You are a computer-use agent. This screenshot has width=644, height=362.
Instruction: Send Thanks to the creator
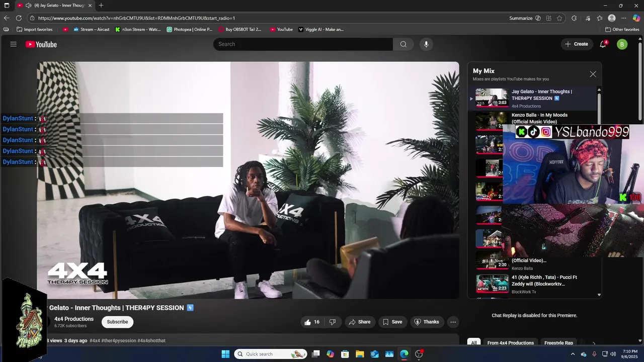point(426,322)
